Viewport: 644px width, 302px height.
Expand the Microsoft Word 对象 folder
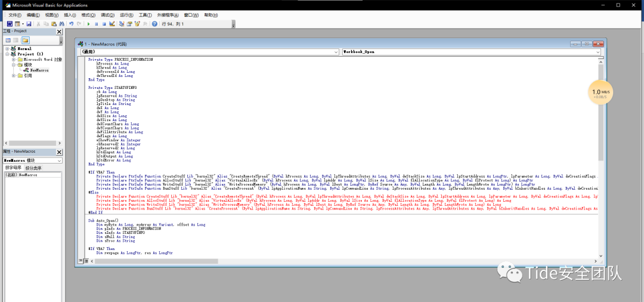click(x=14, y=59)
